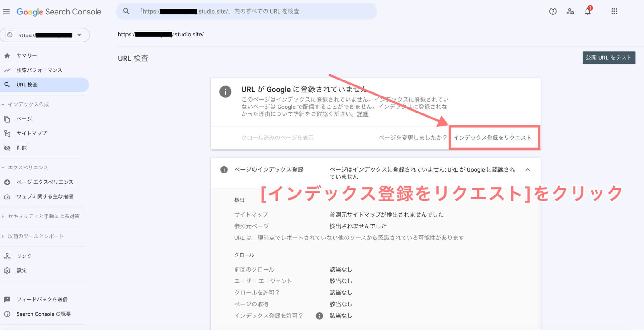644x330 pixels.
Task: Follow the 詳細 link
Action: tap(362, 114)
